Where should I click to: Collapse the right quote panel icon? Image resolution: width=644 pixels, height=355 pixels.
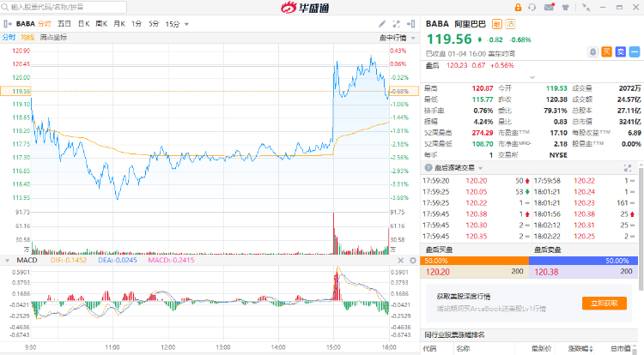coord(410,24)
